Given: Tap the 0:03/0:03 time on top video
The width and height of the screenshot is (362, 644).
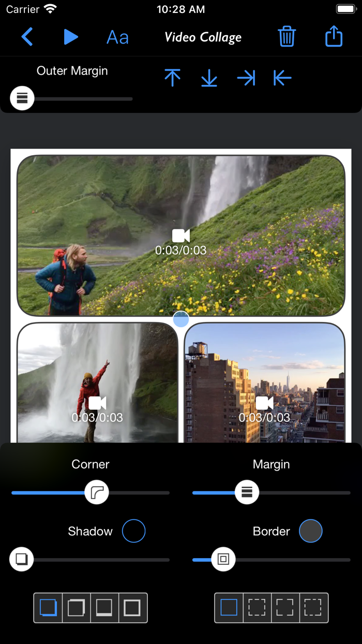Looking at the screenshot, I should 181,251.
